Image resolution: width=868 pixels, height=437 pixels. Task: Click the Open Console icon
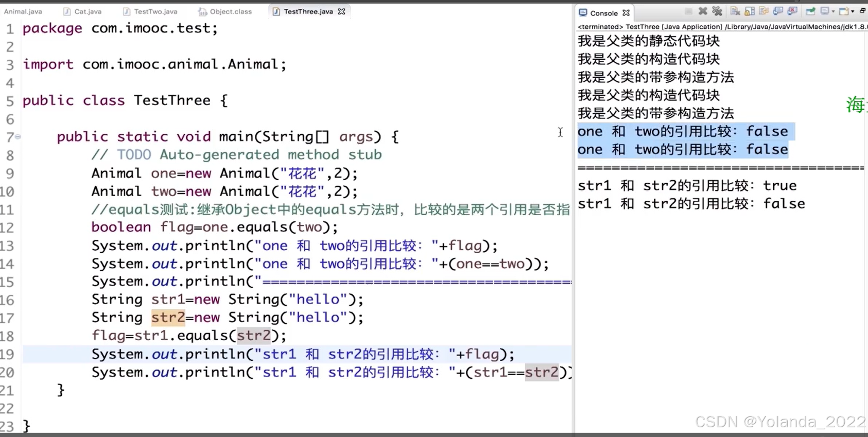tap(844, 11)
